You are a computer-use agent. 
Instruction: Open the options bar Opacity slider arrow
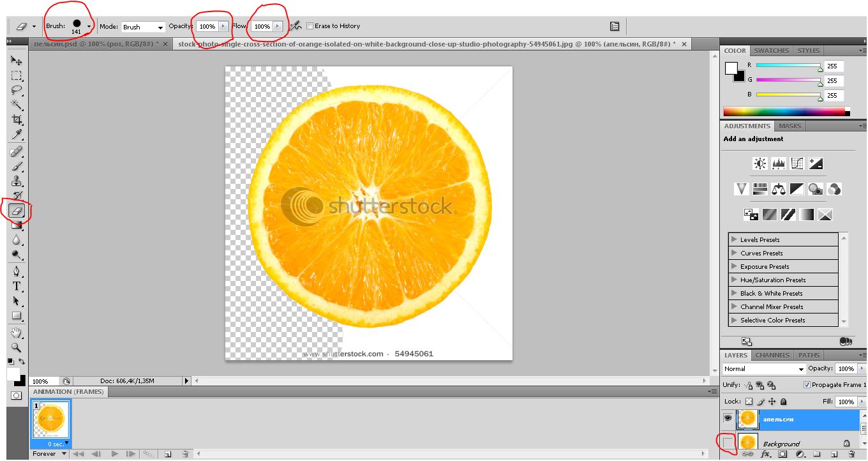coord(223,26)
